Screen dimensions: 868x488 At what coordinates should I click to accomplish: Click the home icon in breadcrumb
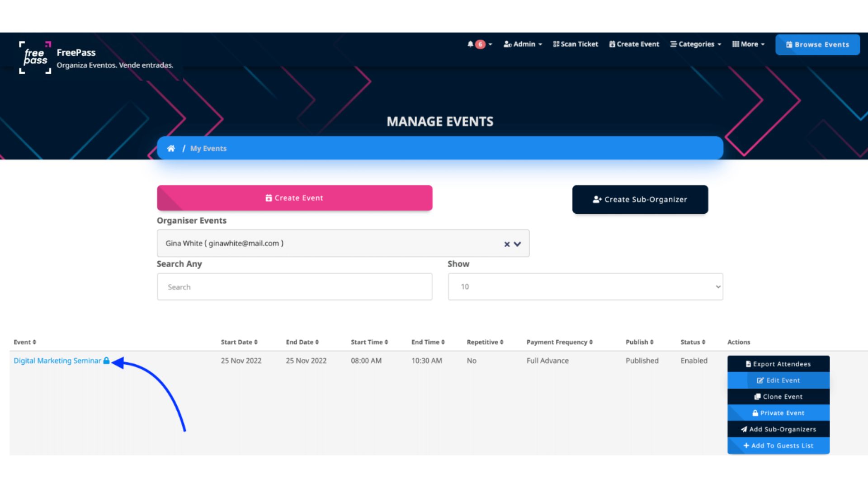171,148
